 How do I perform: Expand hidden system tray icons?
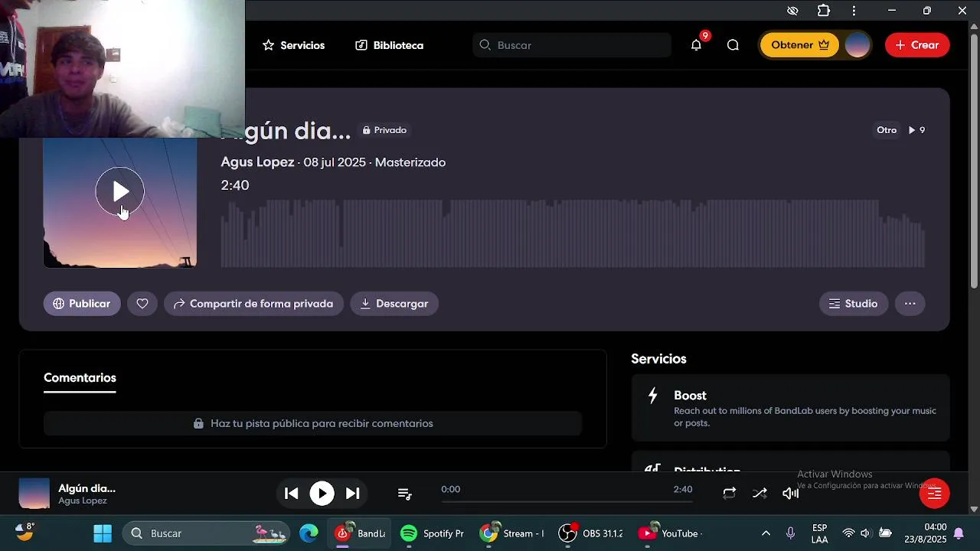click(766, 533)
